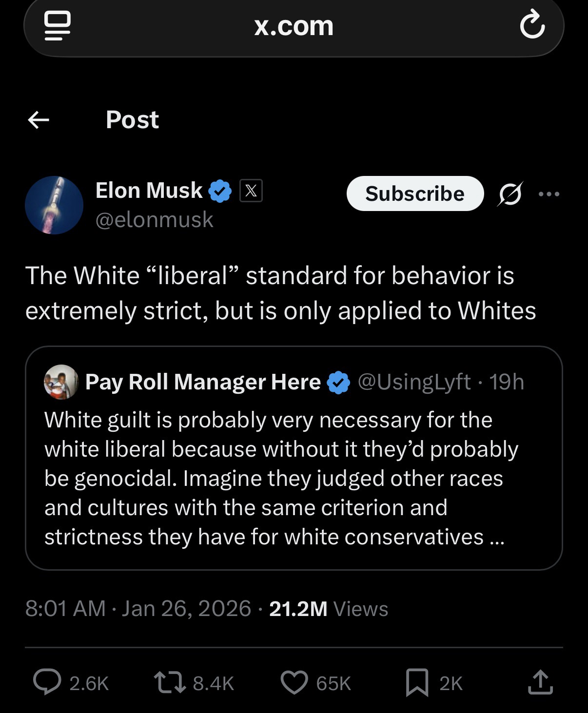Open the quoted Pay Roll Manager post
This screenshot has height=713, width=588.
(294, 478)
